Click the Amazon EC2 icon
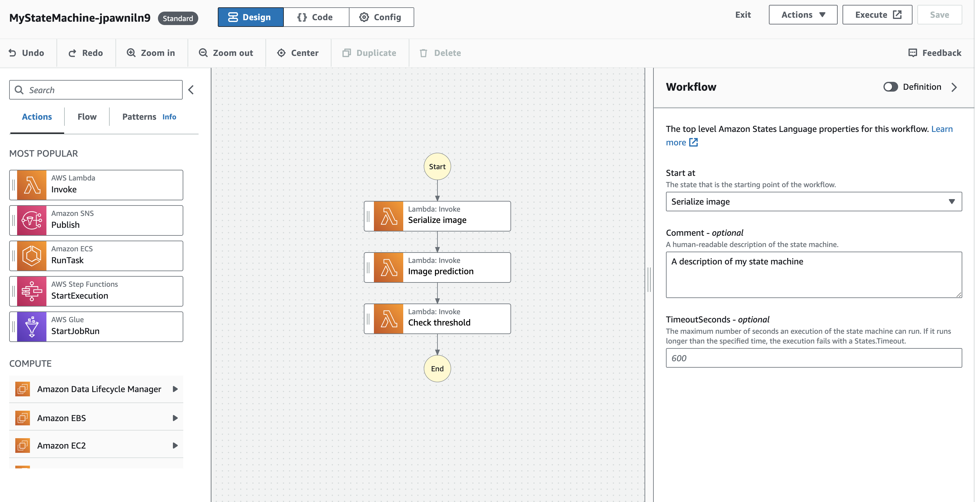Screen dimensions: 980x502 [x=23, y=445]
